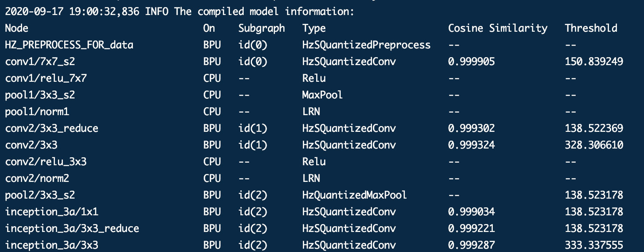The width and height of the screenshot is (644, 252).
Task: Click the conv1/relu_7x7 node entry
Action: [x=46, y=78]
